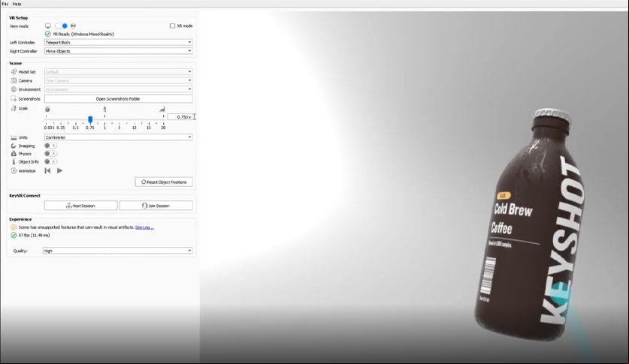Click the Snapping magnet icon
This screenshot has height=364, width=629.
pos(14,146)
